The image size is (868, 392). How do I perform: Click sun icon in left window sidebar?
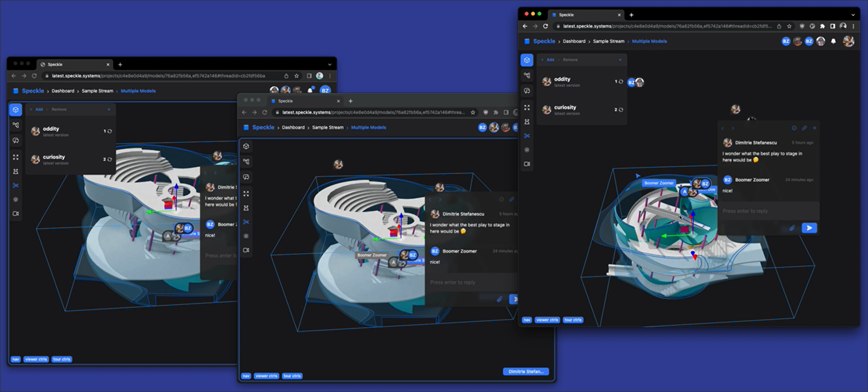[15, 199]
